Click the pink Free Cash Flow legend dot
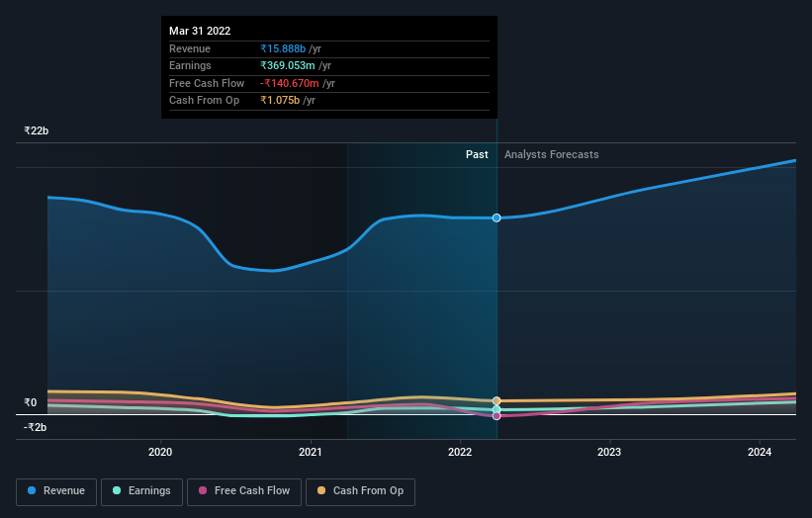The width and height of the screenshot is (812, 518). pos(203,490)
